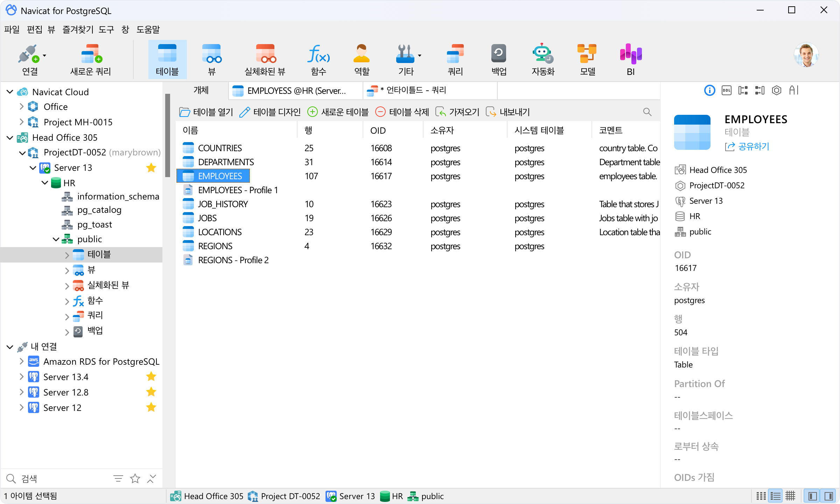The image size is (840, 504).
Task: Toggle favorite star for Server 13.4
Action: pyautogui.click(x=151, y=376)
